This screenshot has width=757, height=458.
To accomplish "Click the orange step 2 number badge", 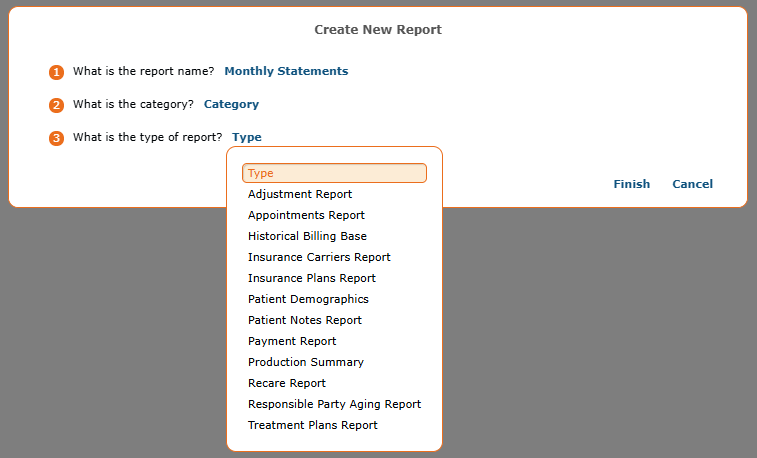I will (56, 105).
